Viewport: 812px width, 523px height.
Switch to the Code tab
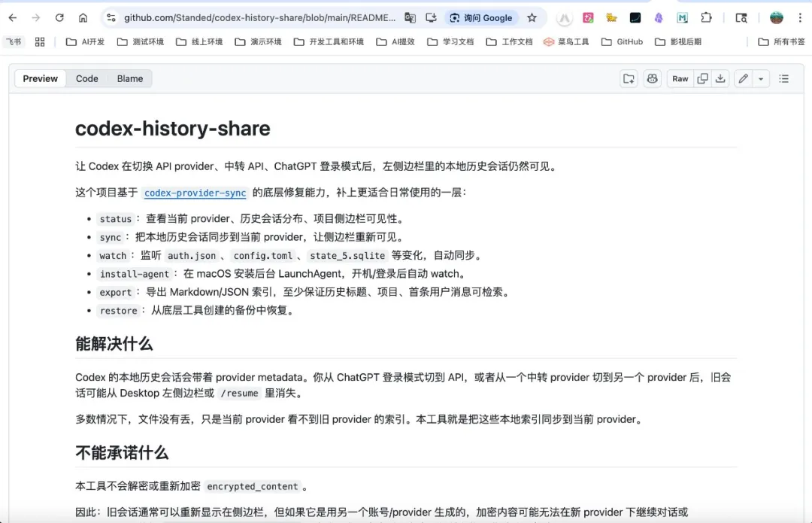coord(87,79)
